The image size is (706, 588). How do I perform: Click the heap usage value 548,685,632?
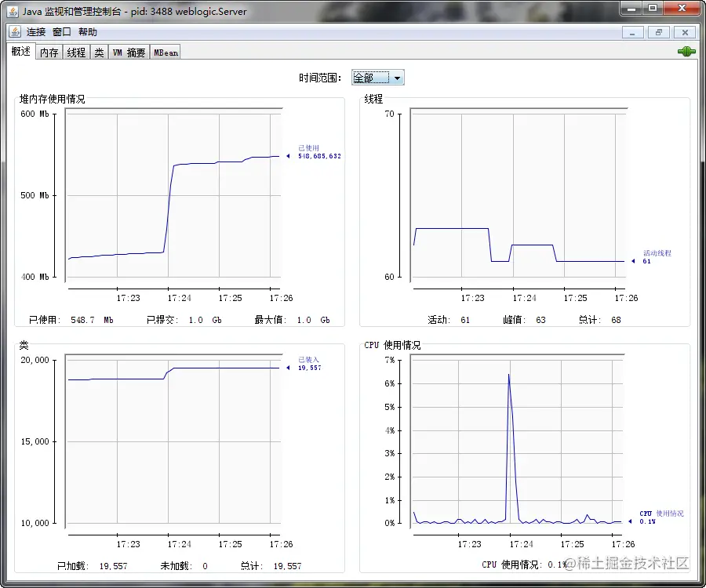(x=319, y=156)
